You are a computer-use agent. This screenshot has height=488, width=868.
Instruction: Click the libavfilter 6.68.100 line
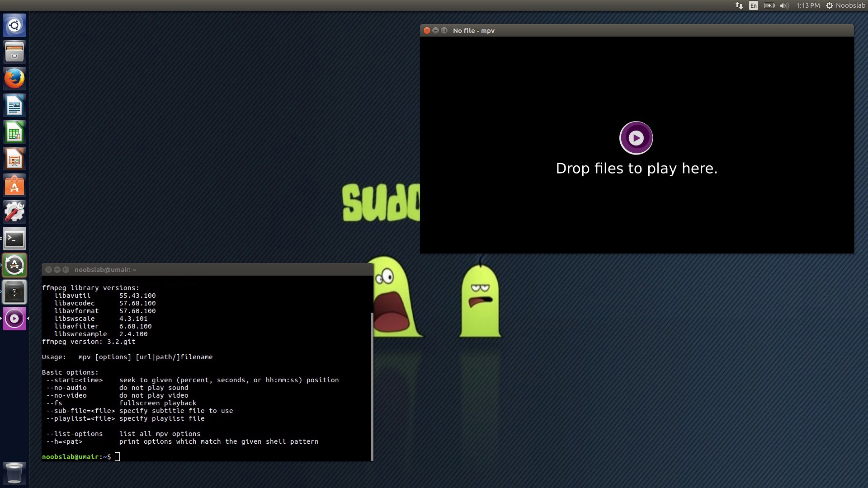[103, 326]
